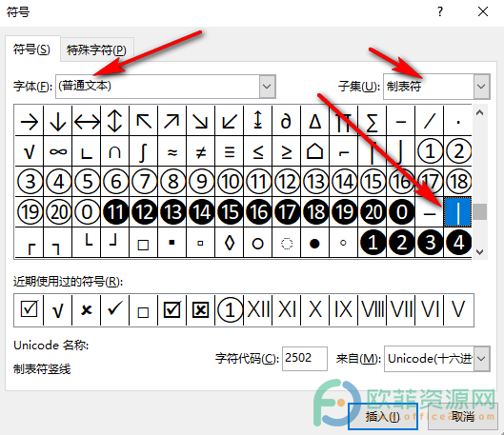The image size is (504, 435).
Task: Pick Roman numeral V from recent symbols
Action: (458, 310)
